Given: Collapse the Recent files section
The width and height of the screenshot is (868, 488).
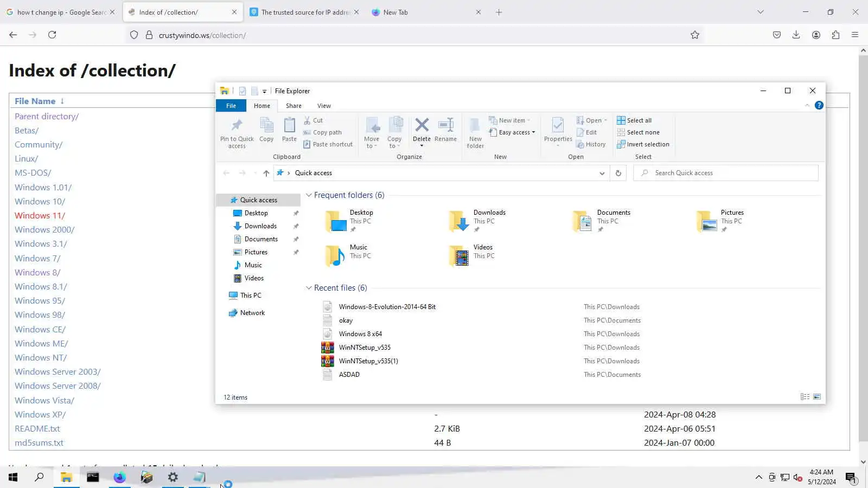Looking at the screenshot, I should click(309, 288).
